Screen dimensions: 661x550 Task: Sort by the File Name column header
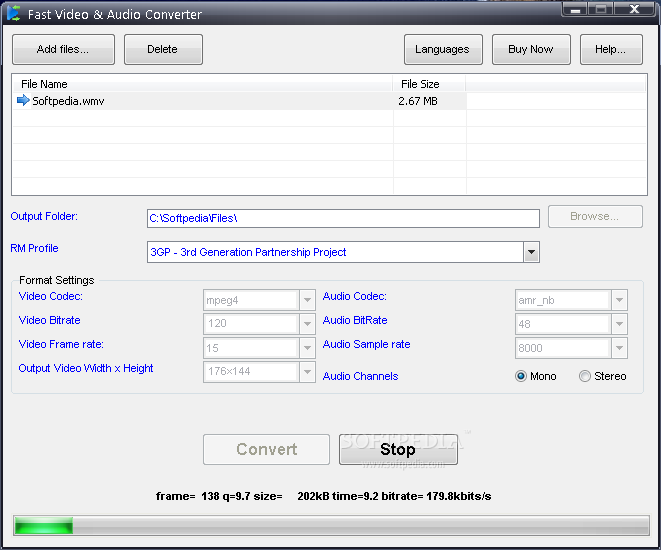pos(203,84)
